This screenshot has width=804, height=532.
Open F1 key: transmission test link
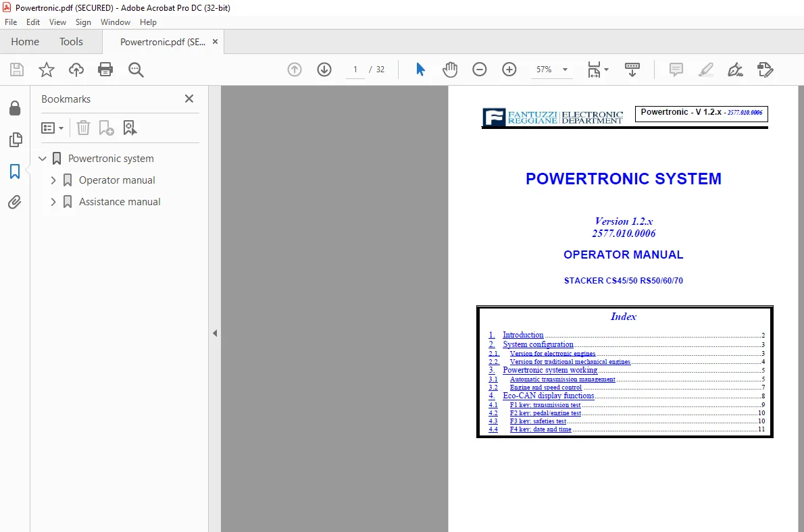tap(545, 405)
